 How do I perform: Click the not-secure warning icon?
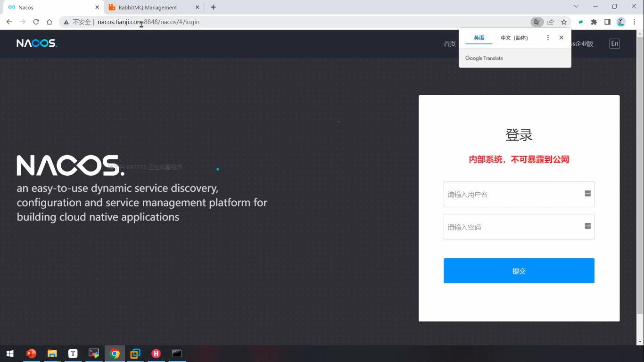click(66, 22)
